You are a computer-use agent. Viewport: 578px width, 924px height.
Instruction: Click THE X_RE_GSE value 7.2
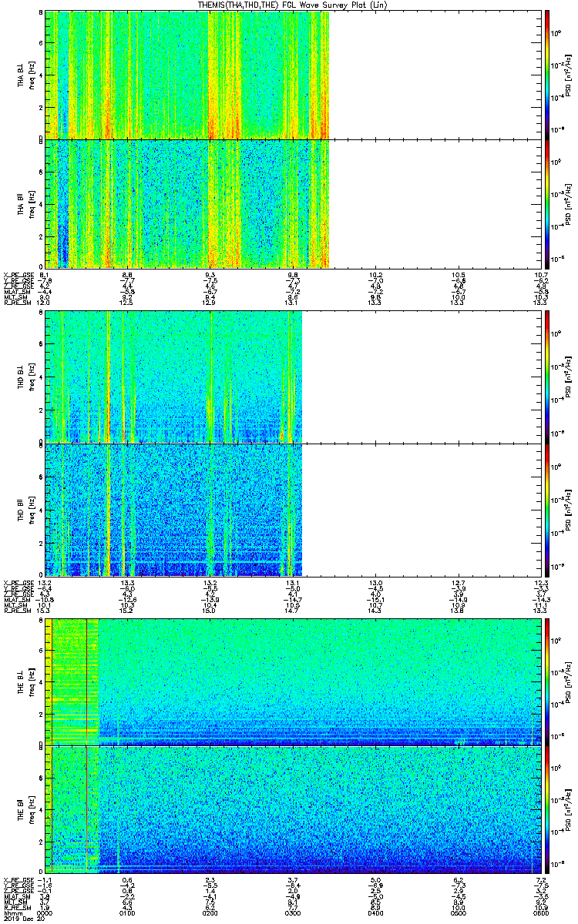coord(540,879)
